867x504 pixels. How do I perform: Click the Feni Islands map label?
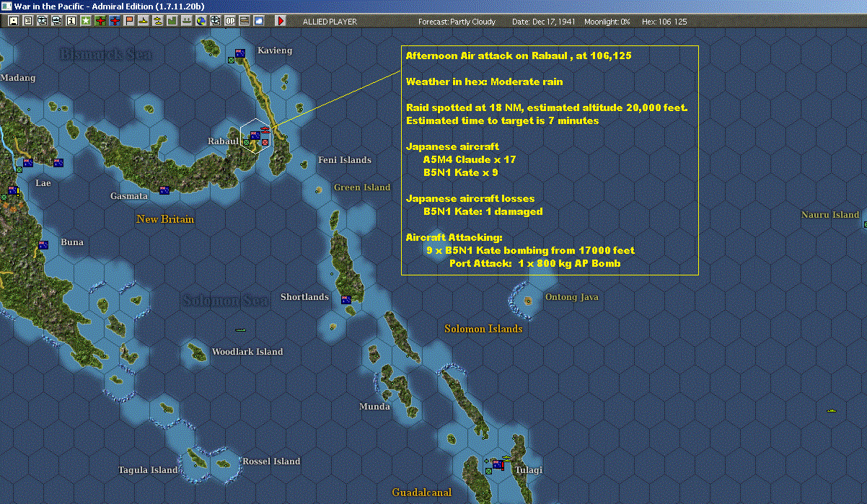[345, 160]
